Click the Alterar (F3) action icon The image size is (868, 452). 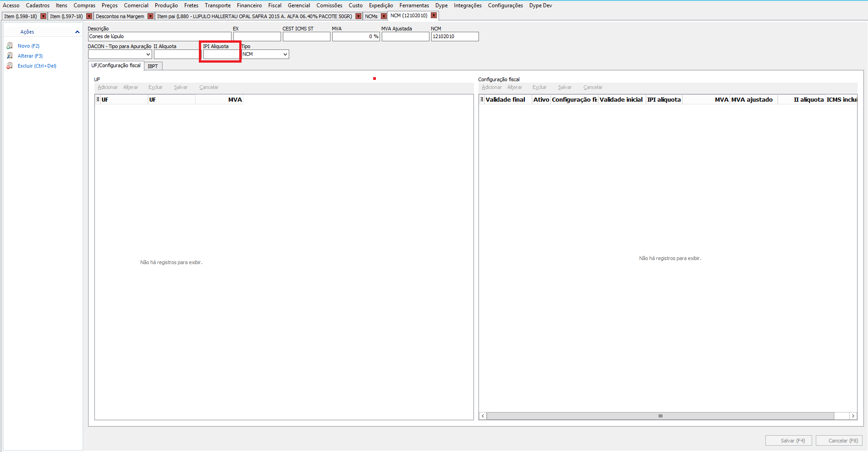(x=10, y=56)
